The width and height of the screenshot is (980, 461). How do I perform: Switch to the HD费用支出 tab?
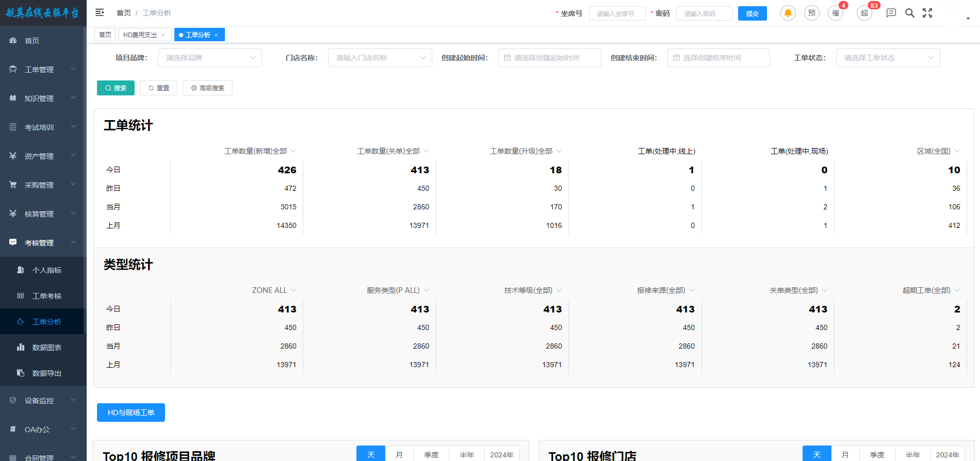pos(140,35)
